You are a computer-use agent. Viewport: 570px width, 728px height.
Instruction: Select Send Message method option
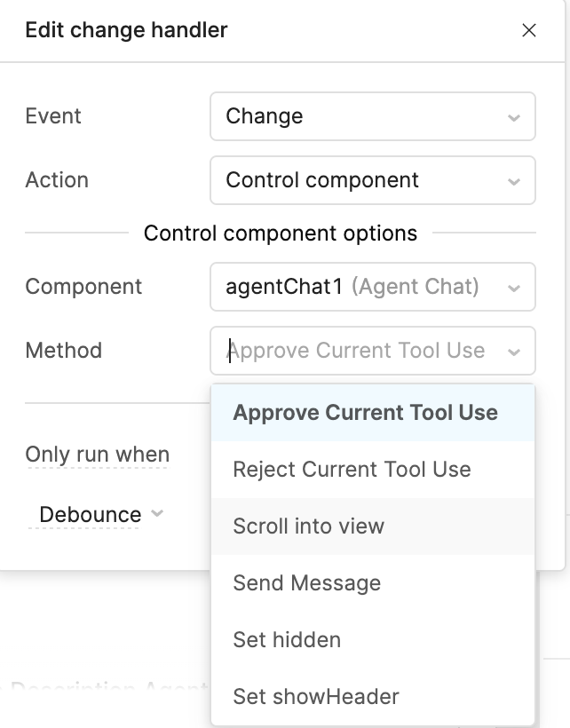coord(306,583)
